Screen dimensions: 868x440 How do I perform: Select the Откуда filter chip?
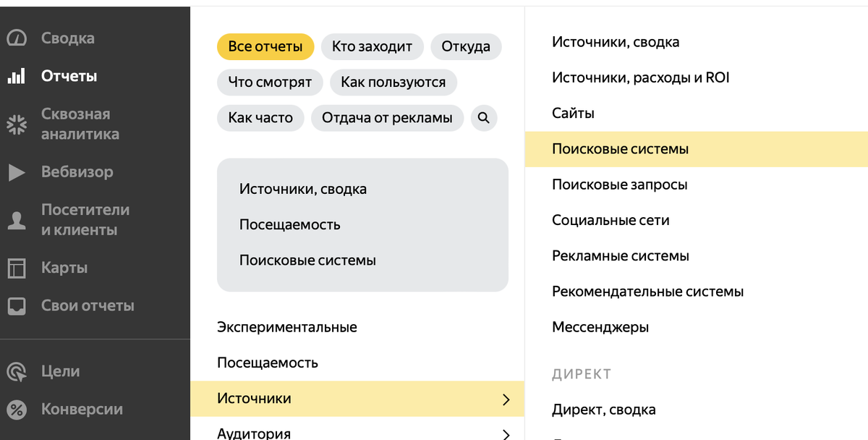pyautogui.click(x=466, y=47)
